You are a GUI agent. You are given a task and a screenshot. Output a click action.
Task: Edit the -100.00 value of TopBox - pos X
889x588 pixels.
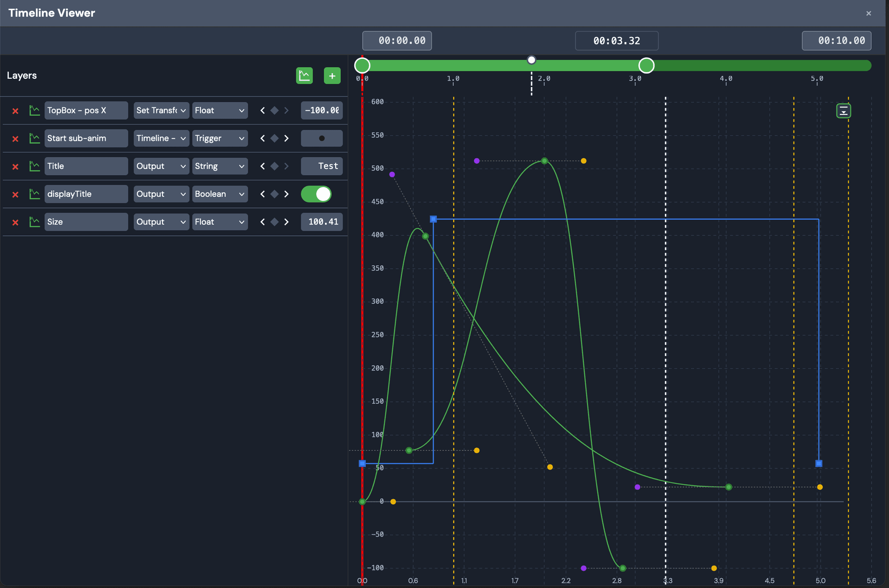[322, 110]
